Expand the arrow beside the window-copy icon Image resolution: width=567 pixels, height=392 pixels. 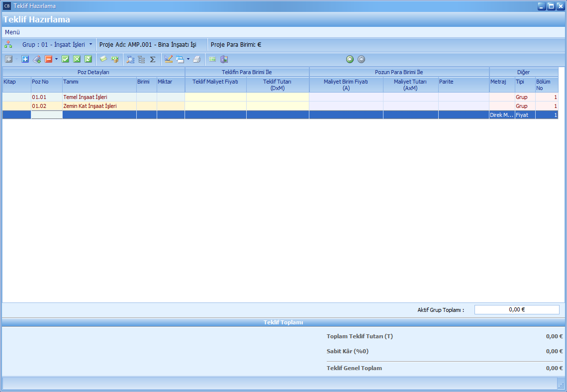(x=188, y=59)
